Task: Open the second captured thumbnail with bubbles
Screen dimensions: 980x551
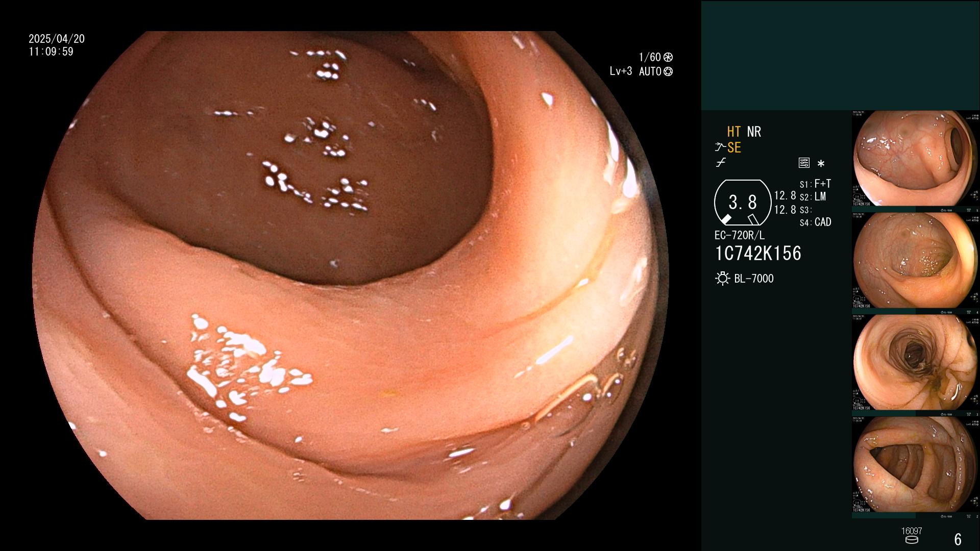Action: [915, 261]
